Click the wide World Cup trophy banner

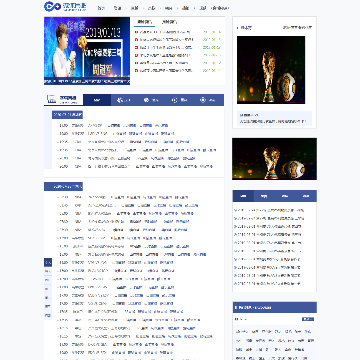(274, 159)
